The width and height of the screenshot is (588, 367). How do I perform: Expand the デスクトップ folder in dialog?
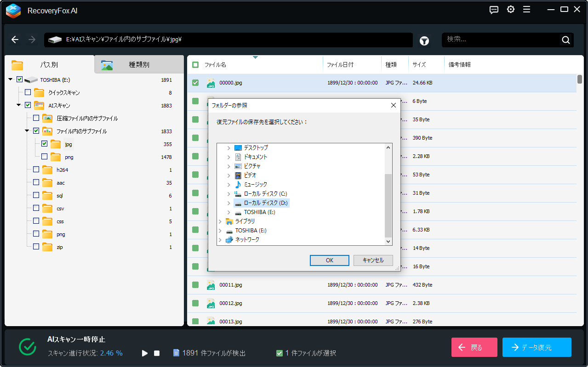(229, 148)
